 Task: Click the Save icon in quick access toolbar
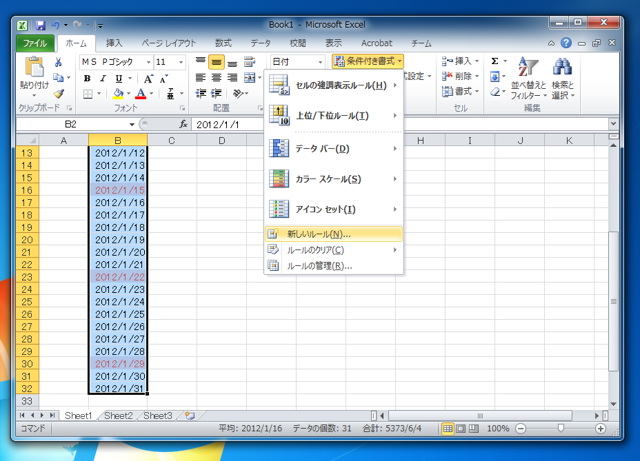click(40, 25)
